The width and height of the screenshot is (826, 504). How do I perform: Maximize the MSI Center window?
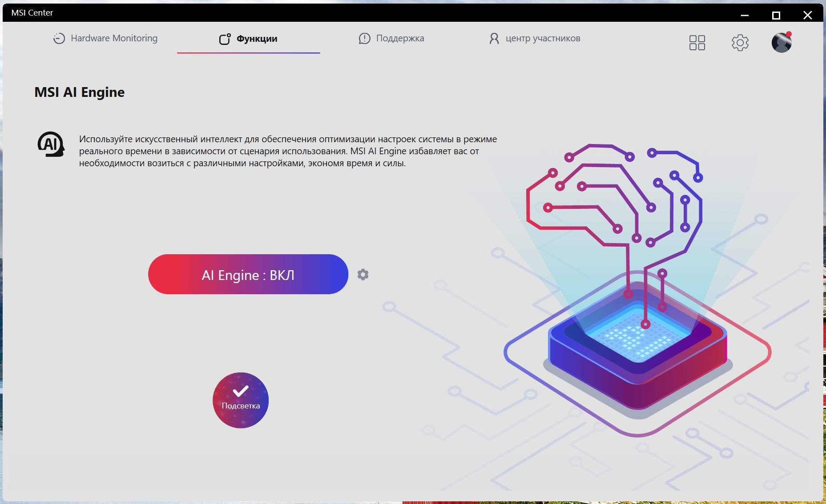click(776, 16)
